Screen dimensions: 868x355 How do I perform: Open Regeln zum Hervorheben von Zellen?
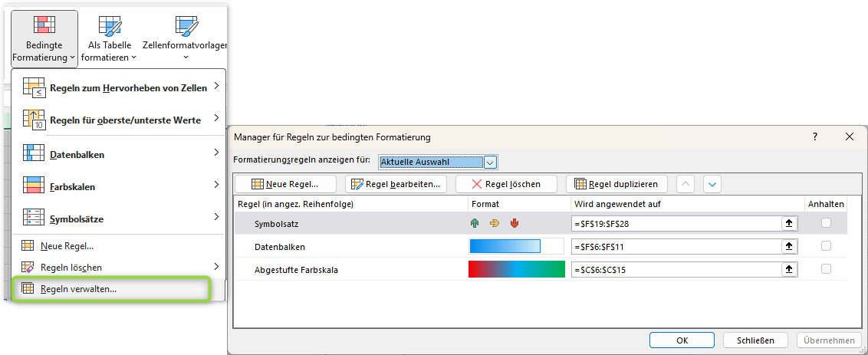click(118, 87)
